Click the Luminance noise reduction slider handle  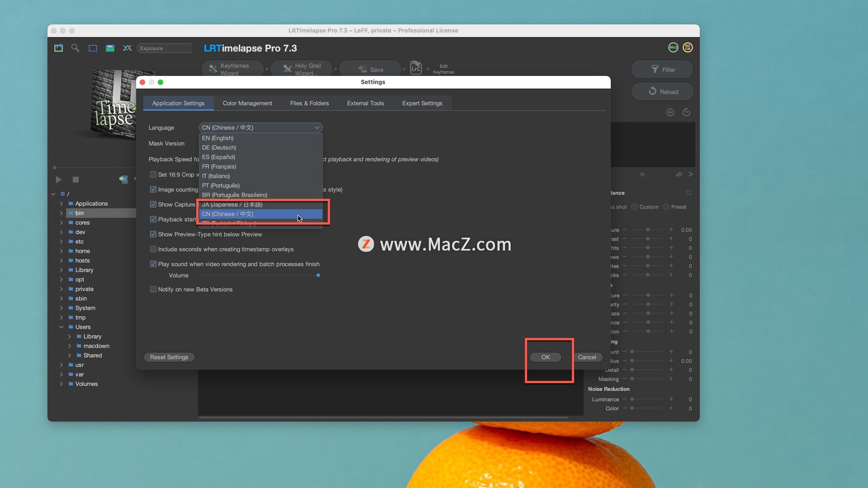tap(632, 399)
